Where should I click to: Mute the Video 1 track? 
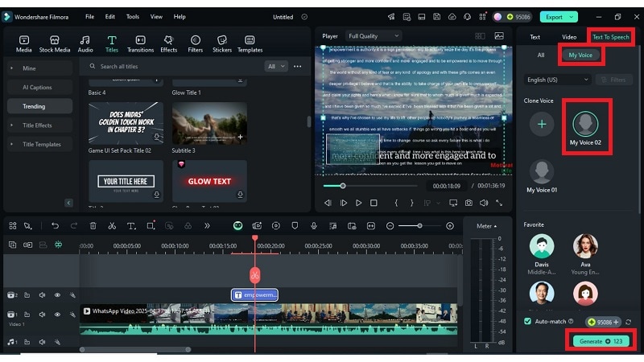[42, 315]
